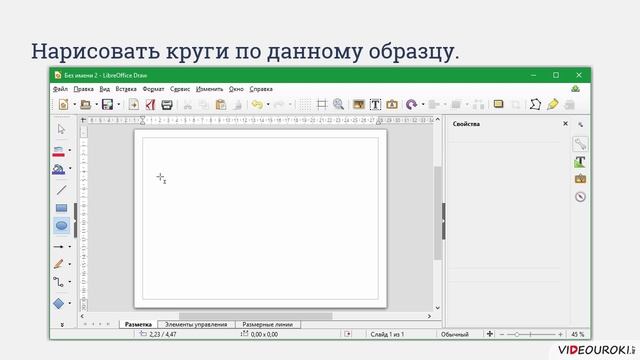Click the Paste clipboard icon

(x=221, y=104)
